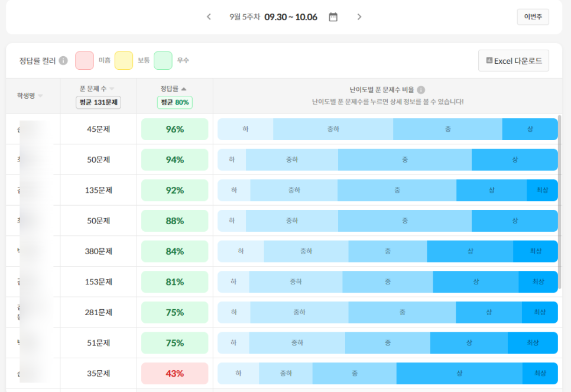Show info icon next to 난이도별 푼 문제수 비율
Viewport: 571px width, 392px height.
point(421,90)
